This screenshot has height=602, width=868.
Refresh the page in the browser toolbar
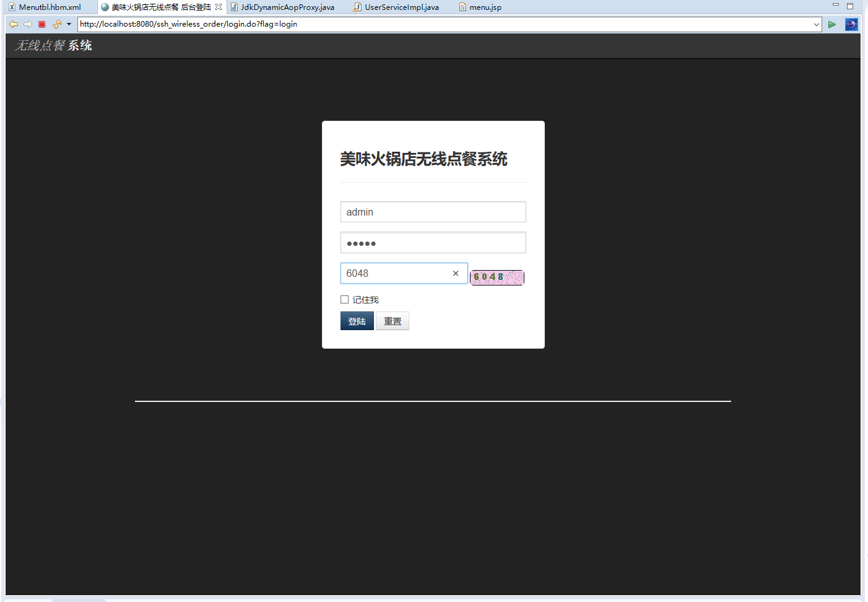[x=57, y=24]
